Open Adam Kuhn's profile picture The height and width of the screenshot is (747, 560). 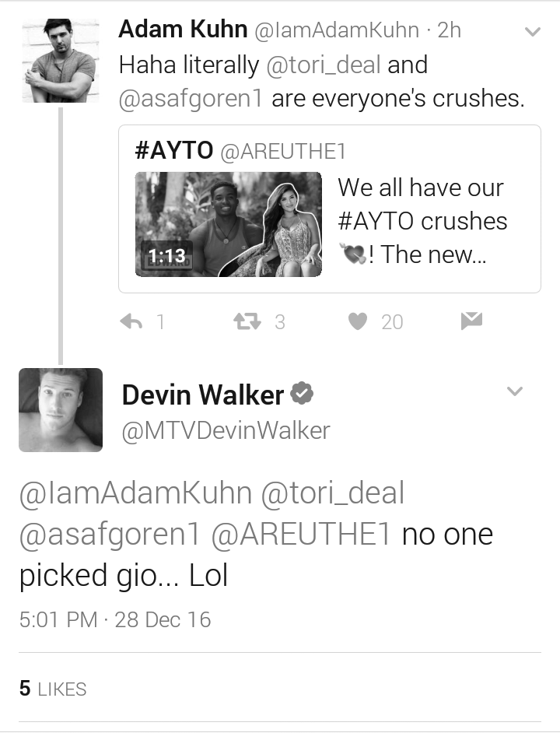(x=61, y=61)
